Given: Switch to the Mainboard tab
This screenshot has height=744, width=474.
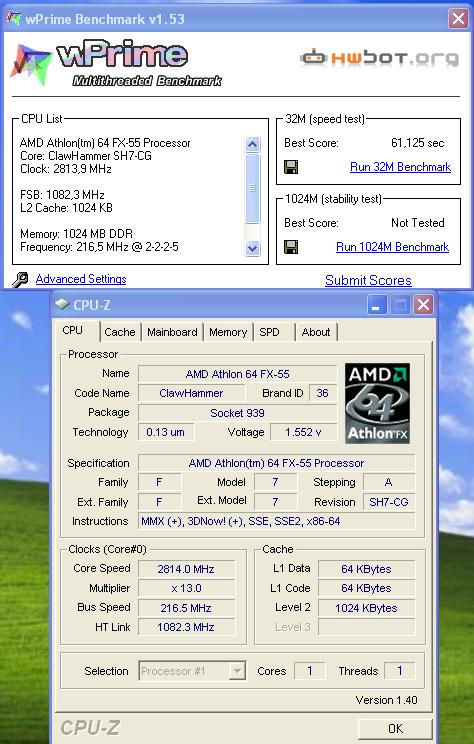Looking at the screenshot, I should click(172, 332).
